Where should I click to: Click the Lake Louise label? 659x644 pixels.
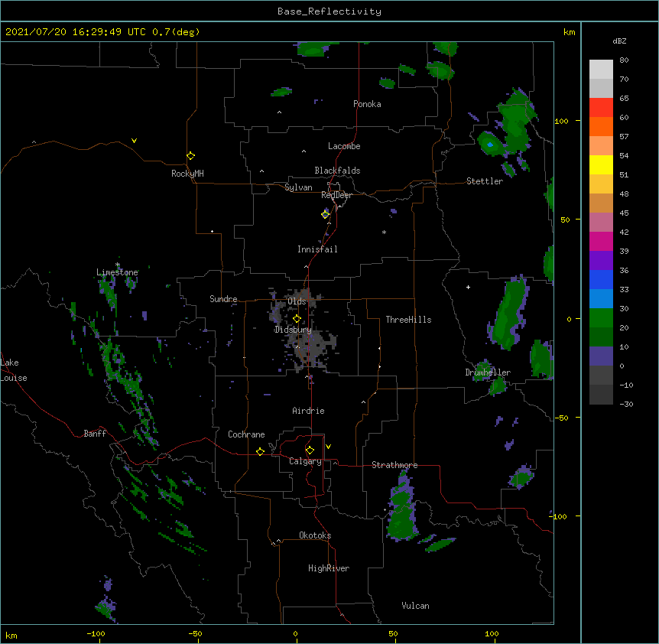(x=14, y=370)
